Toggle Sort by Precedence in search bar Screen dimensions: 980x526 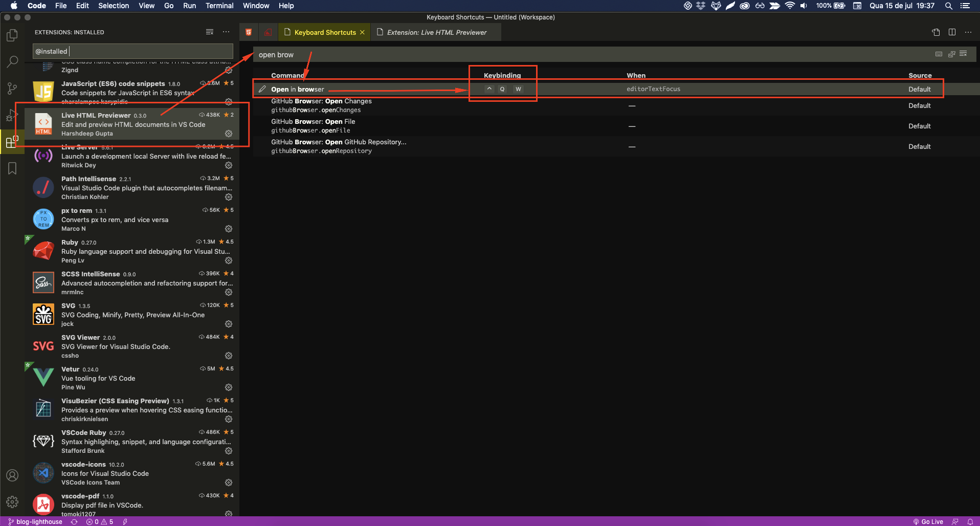tap(951, 54)
